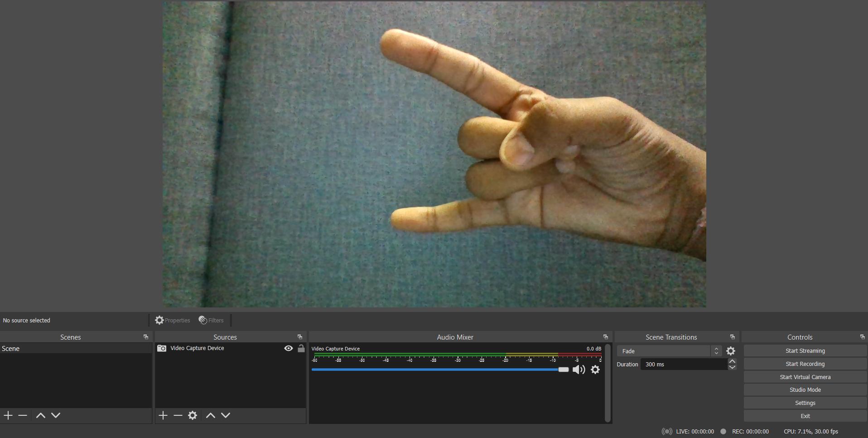This screenshot has width=868, height=438.
Task: Open Properties for the selected source
Action: click(x=172, y=320)
